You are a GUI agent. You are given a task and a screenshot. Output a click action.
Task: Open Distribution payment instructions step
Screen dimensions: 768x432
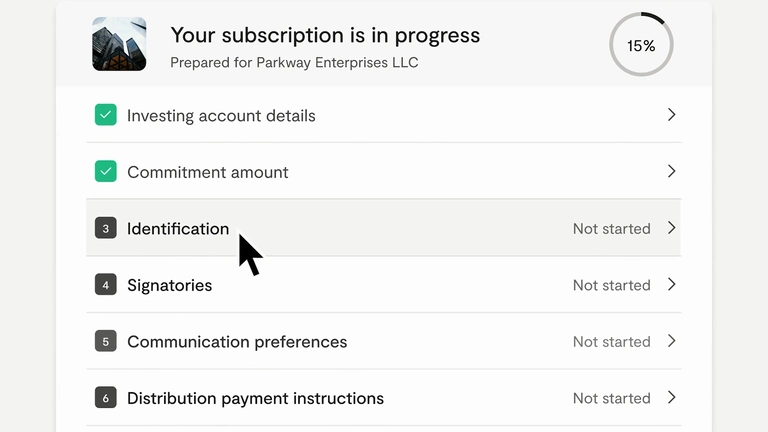tap(255, 398)
